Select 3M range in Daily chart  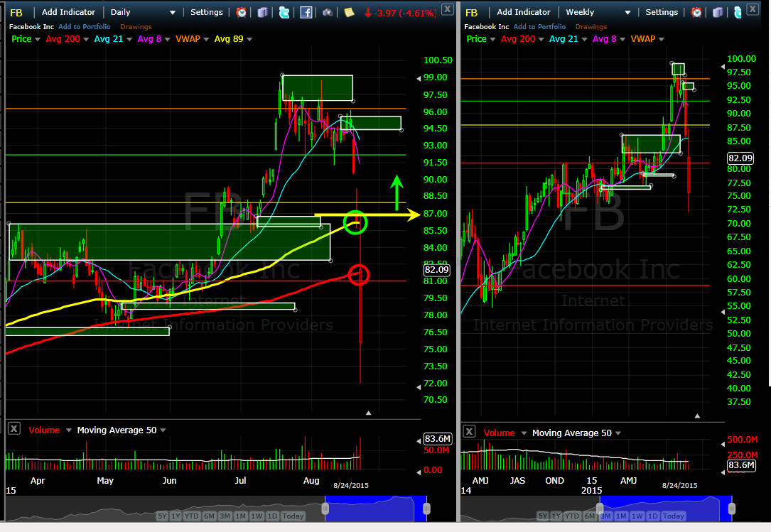225,516
